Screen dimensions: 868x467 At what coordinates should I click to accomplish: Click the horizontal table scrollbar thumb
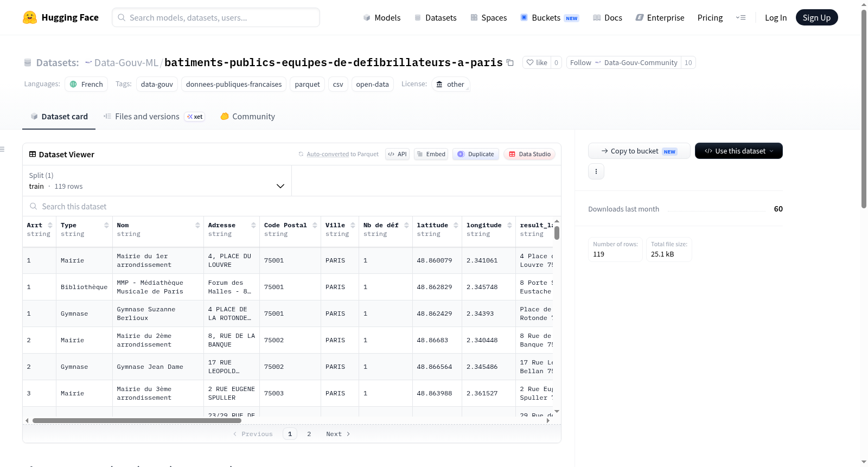tap(137, 420)
